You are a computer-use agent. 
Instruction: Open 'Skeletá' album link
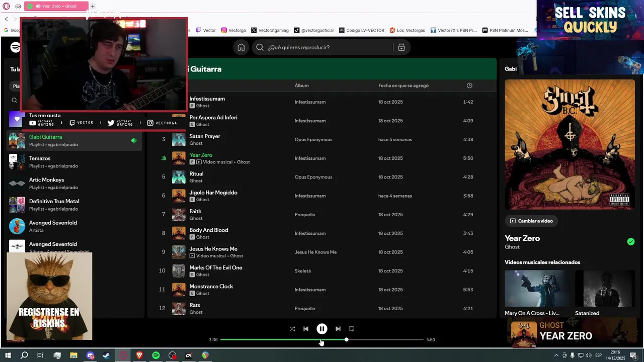coord(303,271)
